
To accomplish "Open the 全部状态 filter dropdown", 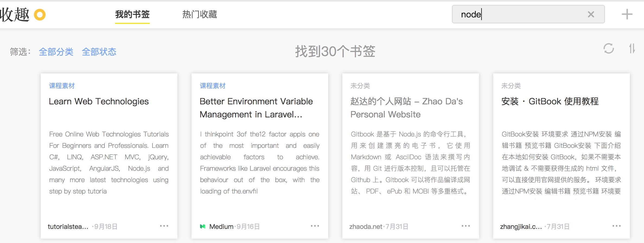I will tap(99, 52).
